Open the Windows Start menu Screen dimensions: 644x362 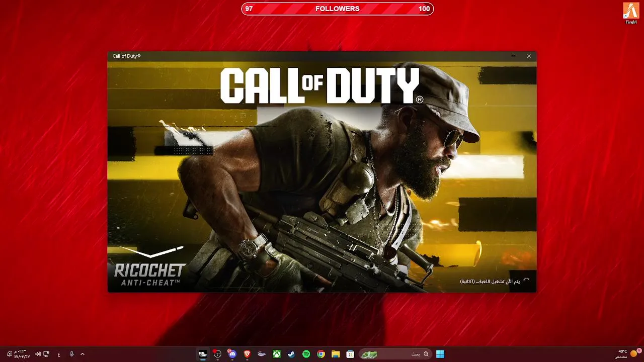440,354
